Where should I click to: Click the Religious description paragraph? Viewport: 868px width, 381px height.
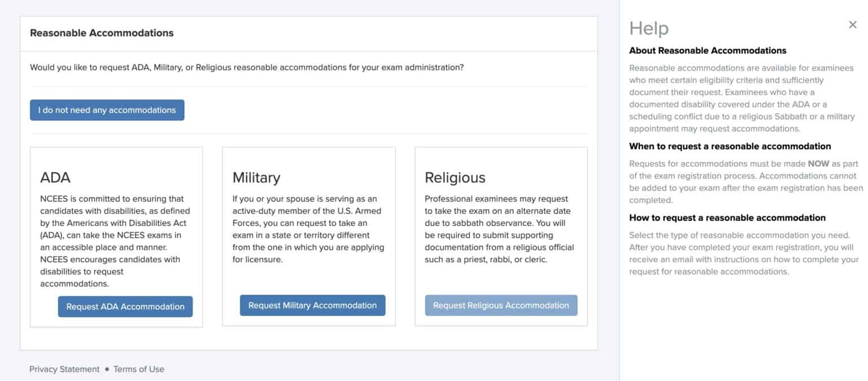pyautogui.click(x=499, y=229)
